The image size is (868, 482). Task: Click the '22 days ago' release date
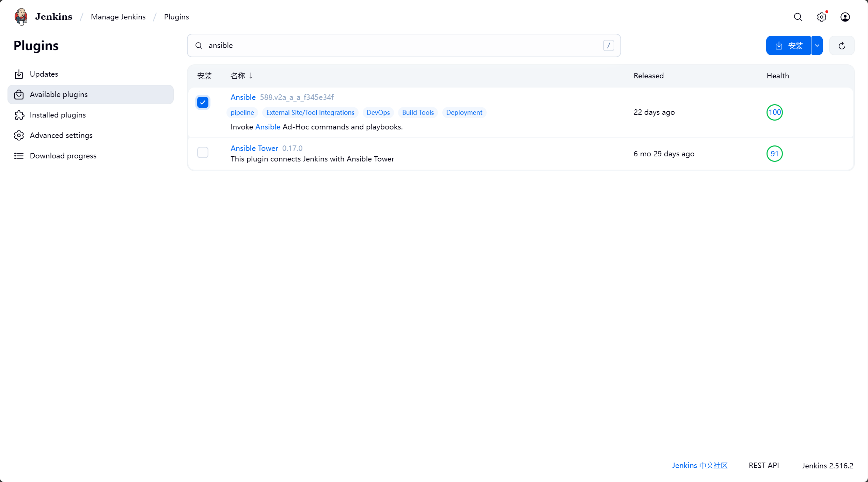(654, 112)
